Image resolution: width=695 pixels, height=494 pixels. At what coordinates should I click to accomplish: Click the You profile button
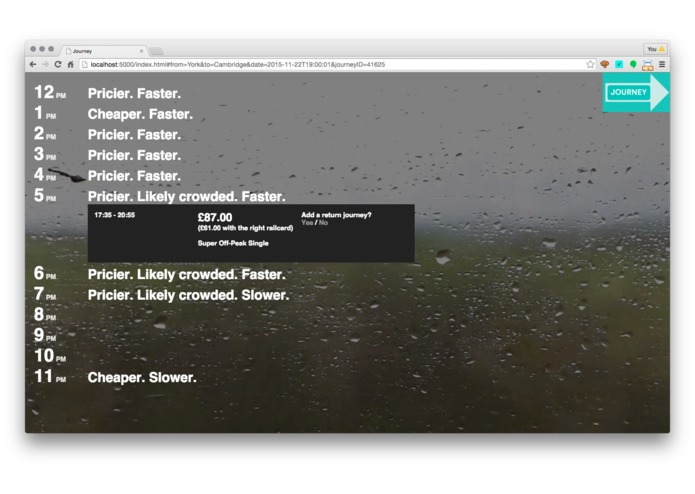656,49
